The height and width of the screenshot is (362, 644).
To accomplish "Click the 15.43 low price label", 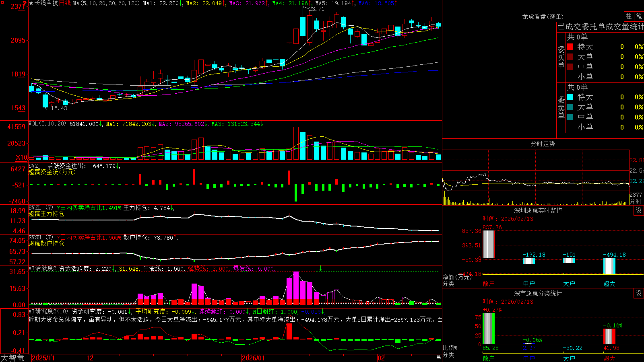I will point(59,108).
